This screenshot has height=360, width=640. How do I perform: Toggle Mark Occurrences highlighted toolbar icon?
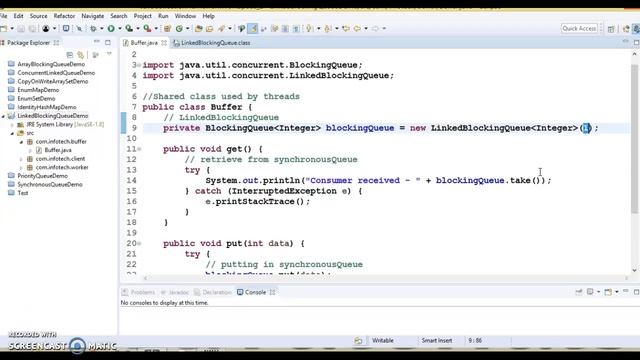pos(253,29)
